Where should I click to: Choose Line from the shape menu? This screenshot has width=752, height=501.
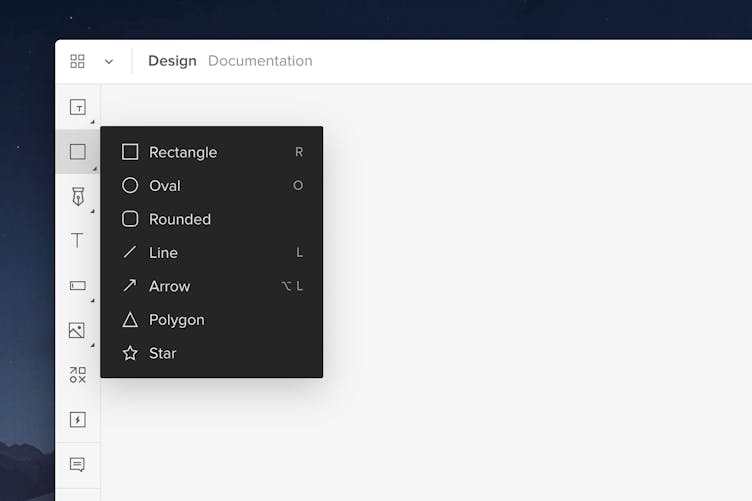click(212, 253)
